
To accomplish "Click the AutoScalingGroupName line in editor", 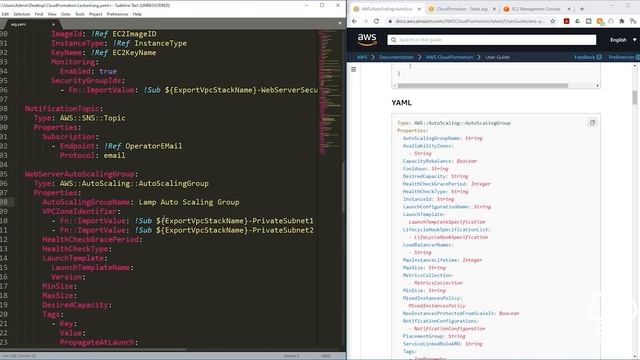I will coord(140,202).
